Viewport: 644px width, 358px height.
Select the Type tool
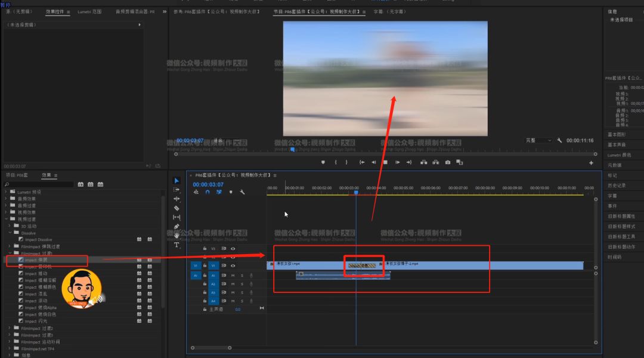click(x=177, y=245)
